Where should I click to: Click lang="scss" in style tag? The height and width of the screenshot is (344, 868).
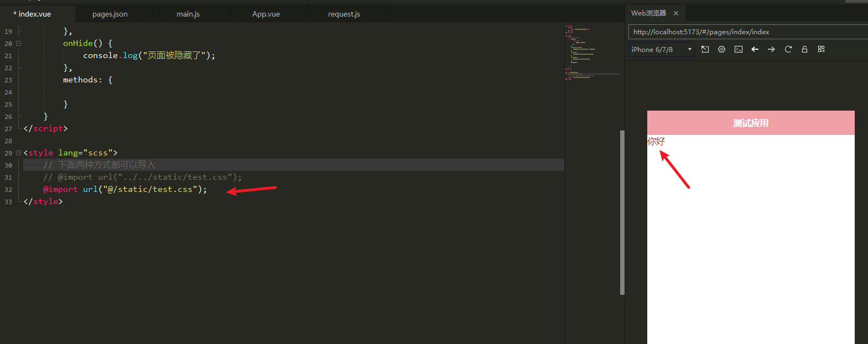click(x=85, y=153)
